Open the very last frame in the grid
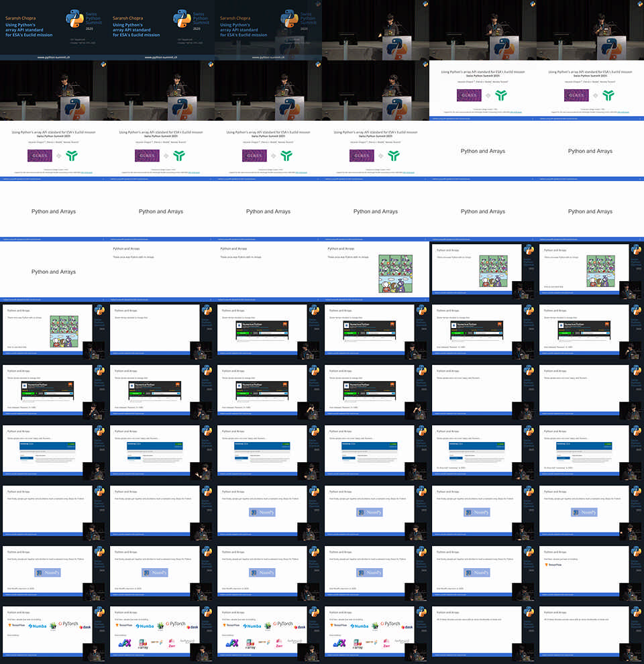 tap(590, 634)
